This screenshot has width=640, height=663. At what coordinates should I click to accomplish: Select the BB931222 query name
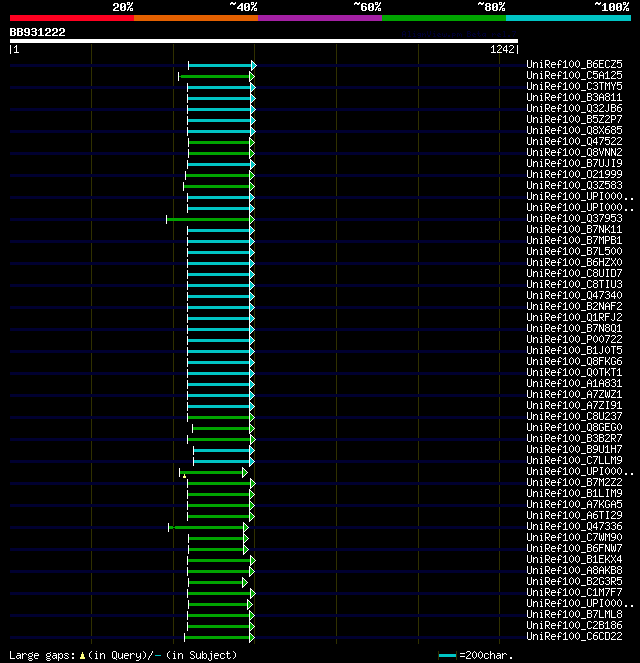coord(38,32)
